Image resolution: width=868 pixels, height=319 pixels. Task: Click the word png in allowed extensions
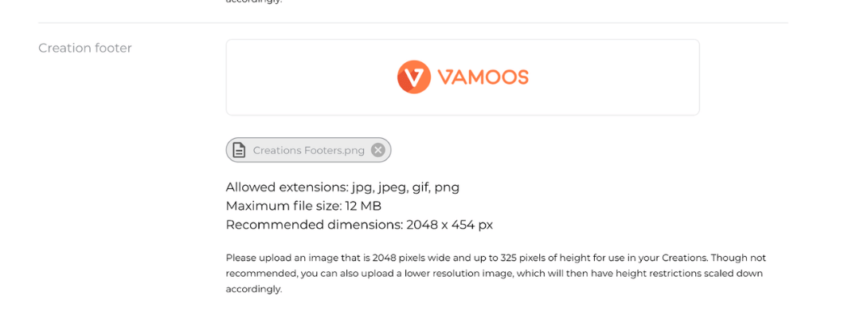pyautogui.click(x=447, y=188)
